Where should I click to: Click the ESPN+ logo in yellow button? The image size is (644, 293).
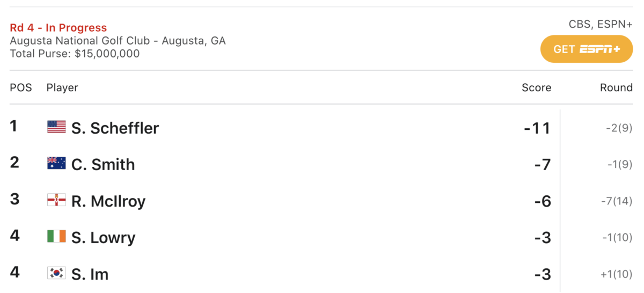click(600, 49)
